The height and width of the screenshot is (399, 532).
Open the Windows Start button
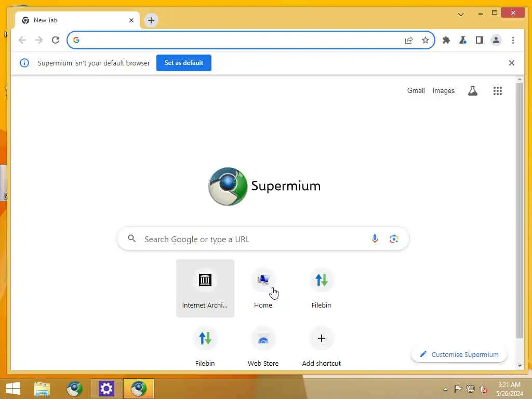coord(13,389)
